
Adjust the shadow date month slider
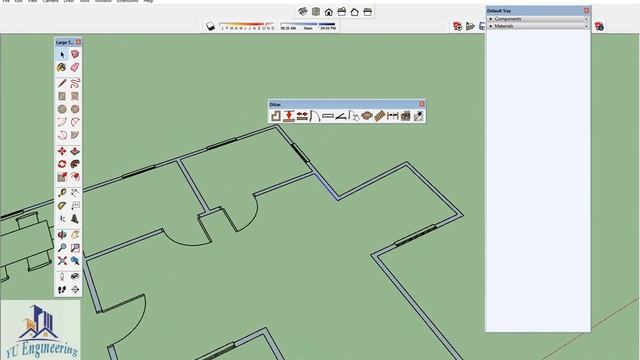(x=247, y=26)
